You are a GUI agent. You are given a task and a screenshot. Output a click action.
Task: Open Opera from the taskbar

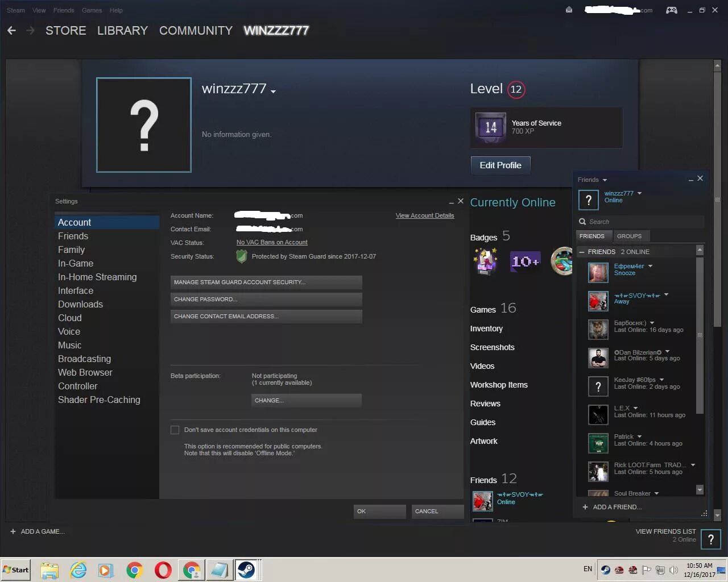[163, 570]
